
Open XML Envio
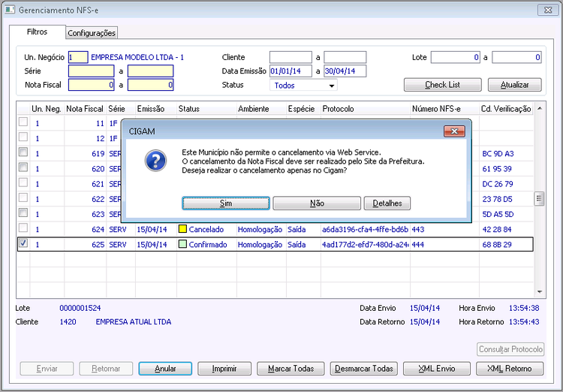point(437,369)
